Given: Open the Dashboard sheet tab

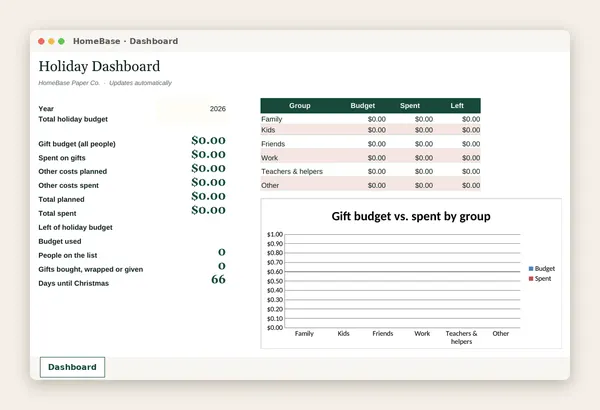Looking at the screenshot, I should point(72,367).
